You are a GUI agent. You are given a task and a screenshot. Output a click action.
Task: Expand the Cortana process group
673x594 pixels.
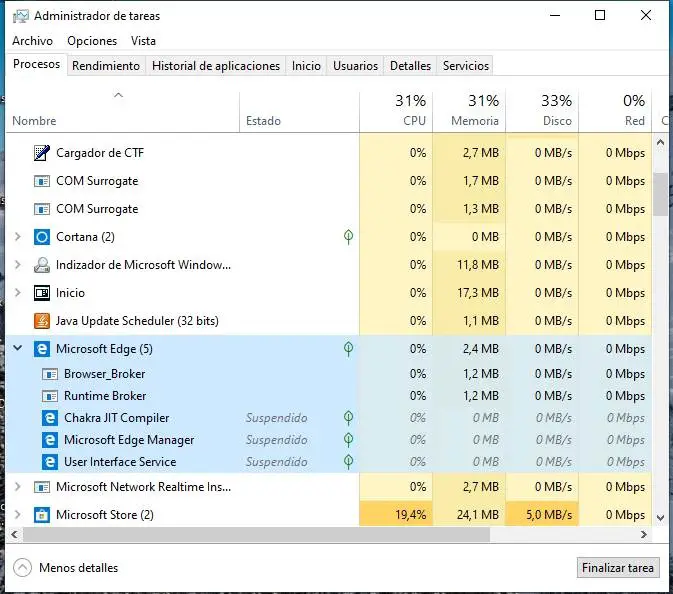(x=17, y=237)
